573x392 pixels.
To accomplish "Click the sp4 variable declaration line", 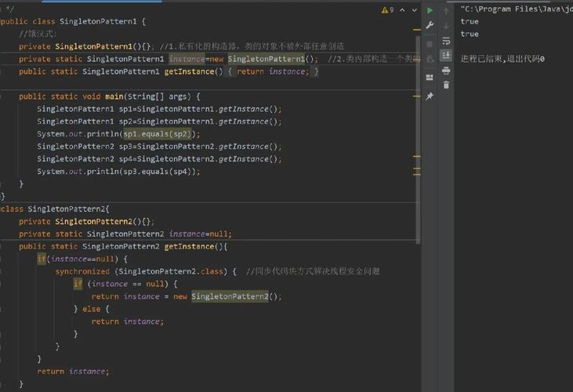I will point(159,159).
